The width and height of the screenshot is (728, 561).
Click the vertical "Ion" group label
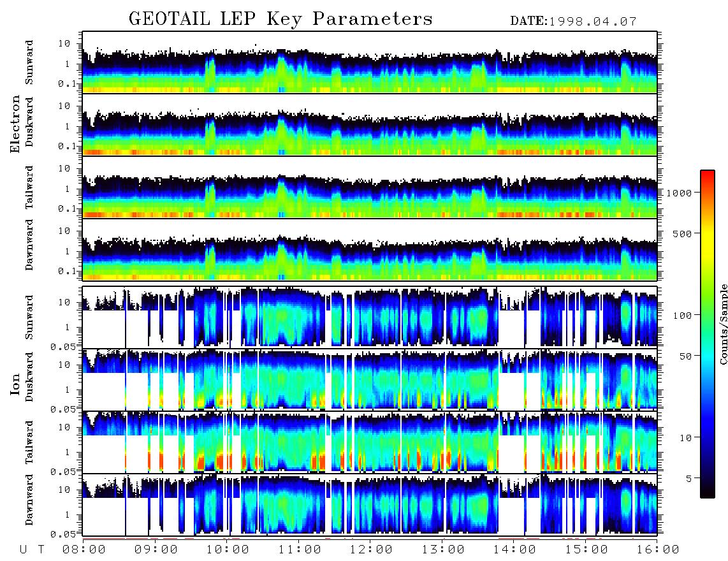point(15,384)
